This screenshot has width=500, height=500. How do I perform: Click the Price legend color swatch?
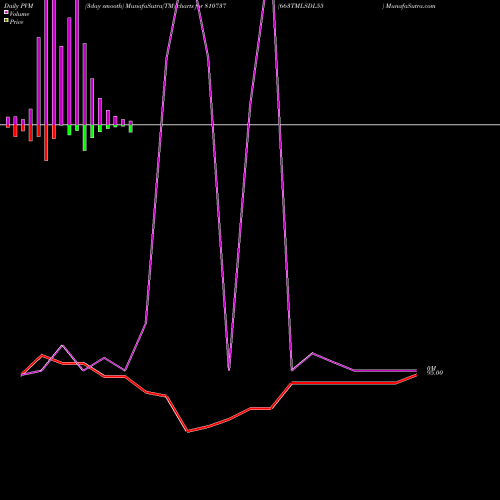click(6, 20)
